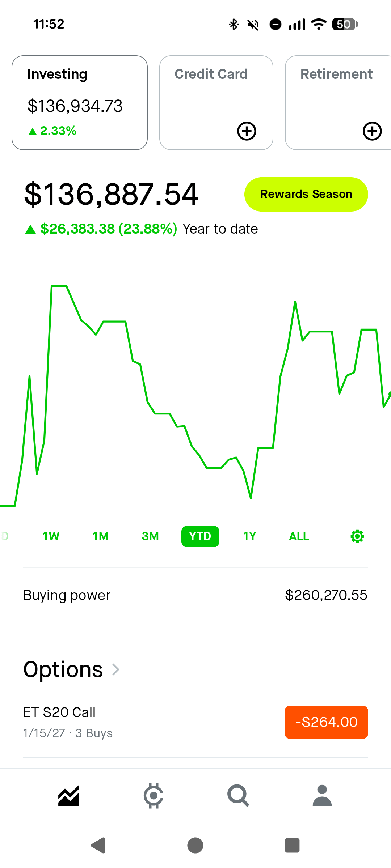Tap the search magnifier icon
This screenshot has height=868, width=391.
238,796
